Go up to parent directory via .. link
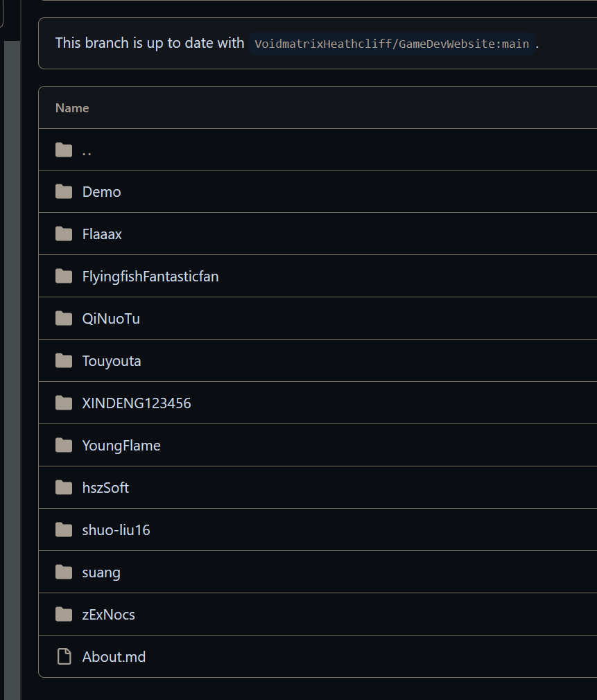The height and width of the screenshot is (700, 597). click(87, 152)
